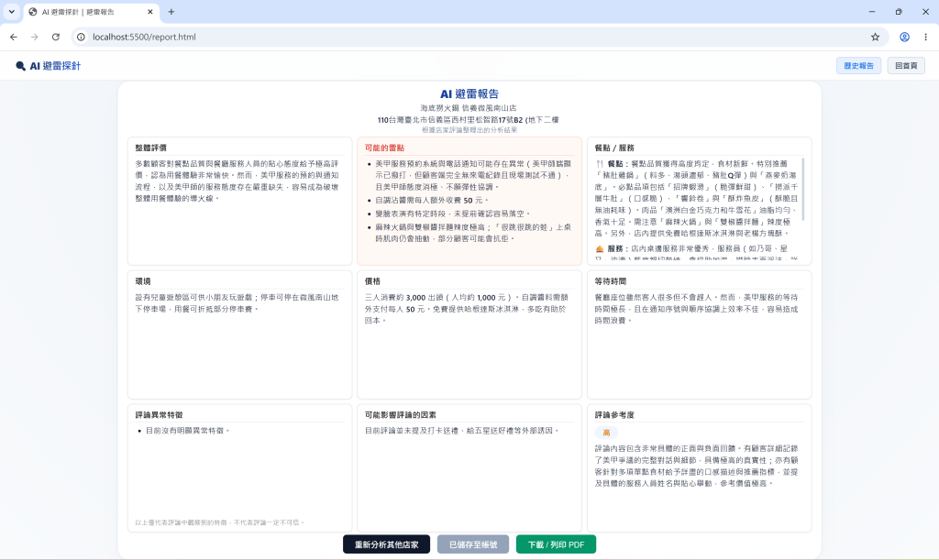Open the Chrome profile icon

(904, 37)
